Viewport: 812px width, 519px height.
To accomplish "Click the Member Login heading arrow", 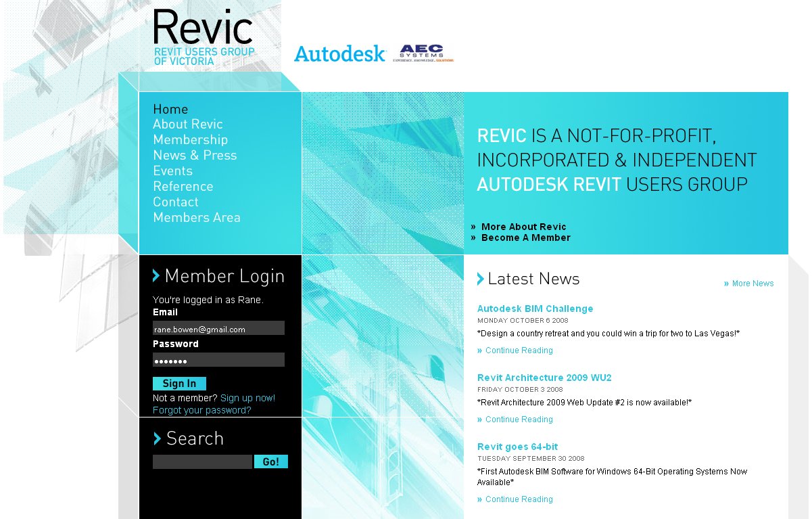I will click(156, 275).
